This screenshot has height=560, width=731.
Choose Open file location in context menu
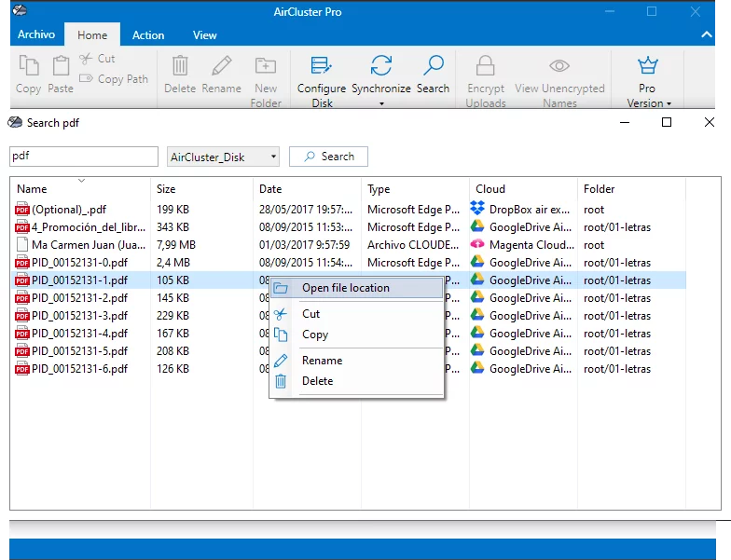(345, 288)
